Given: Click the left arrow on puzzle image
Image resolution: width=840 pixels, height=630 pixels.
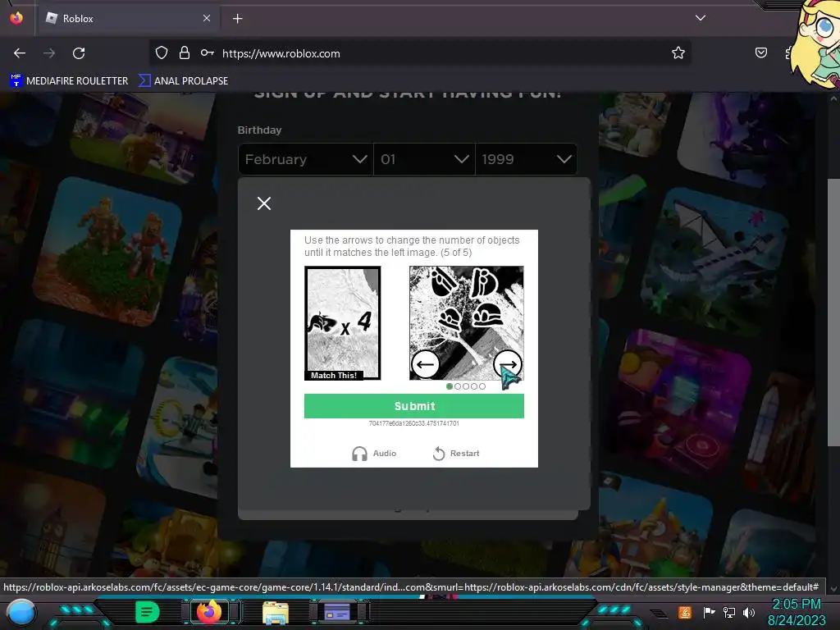Looking at the screenshot, I should pyautogui.click(x=426, y=365).
